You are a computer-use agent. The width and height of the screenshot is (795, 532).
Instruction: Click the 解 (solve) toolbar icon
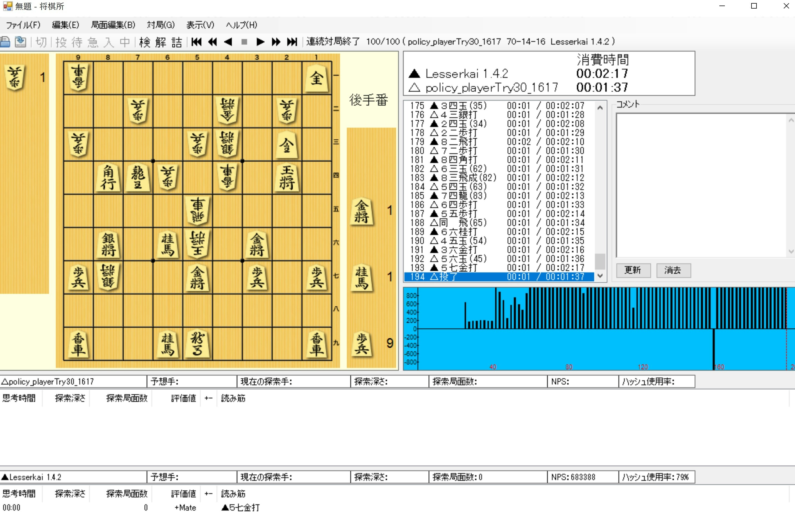[x=160, y=42]
